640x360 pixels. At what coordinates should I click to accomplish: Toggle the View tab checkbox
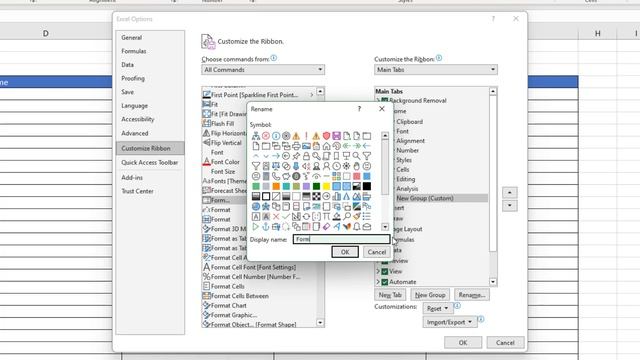click(x=384, y=271)
